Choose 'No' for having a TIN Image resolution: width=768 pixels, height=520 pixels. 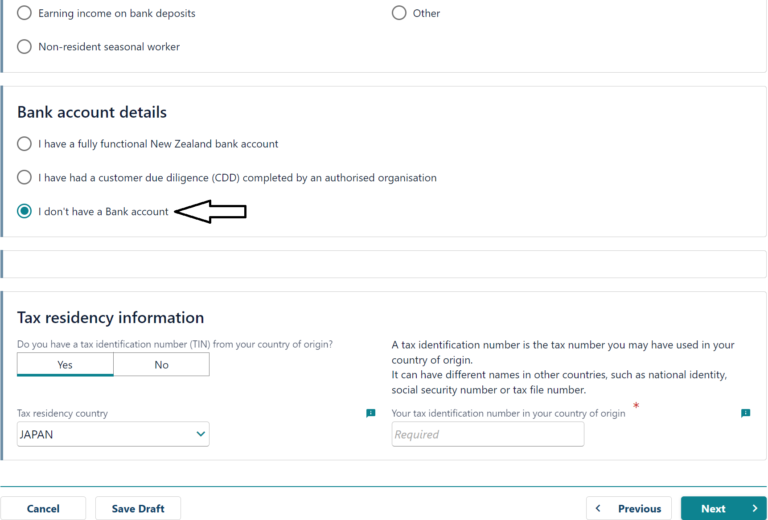point(161,365)
